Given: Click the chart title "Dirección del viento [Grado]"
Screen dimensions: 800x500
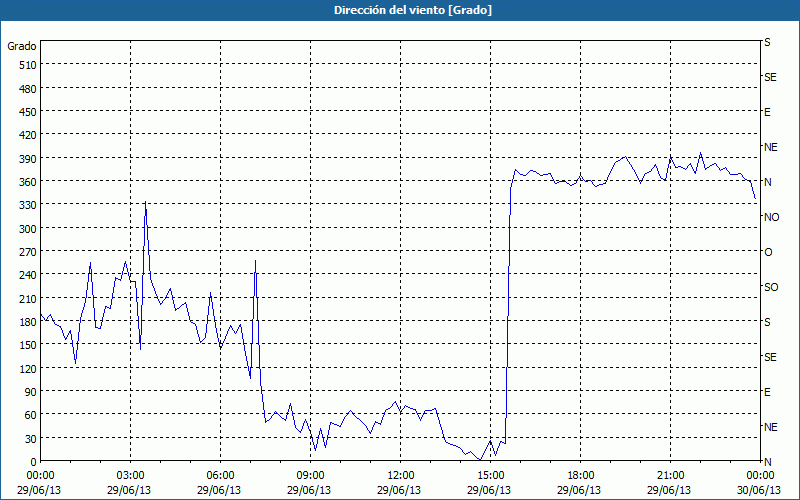Looking at the screenshot, I should click(x=413, y=10).
